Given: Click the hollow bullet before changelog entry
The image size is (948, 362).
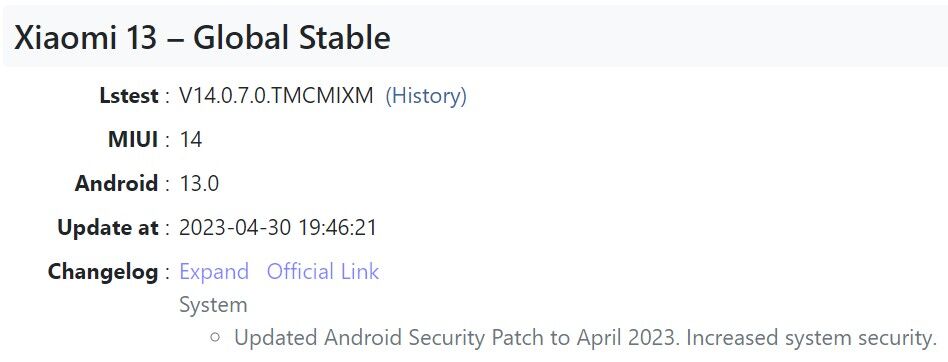Looking at the screenshot, I should 215,337.
